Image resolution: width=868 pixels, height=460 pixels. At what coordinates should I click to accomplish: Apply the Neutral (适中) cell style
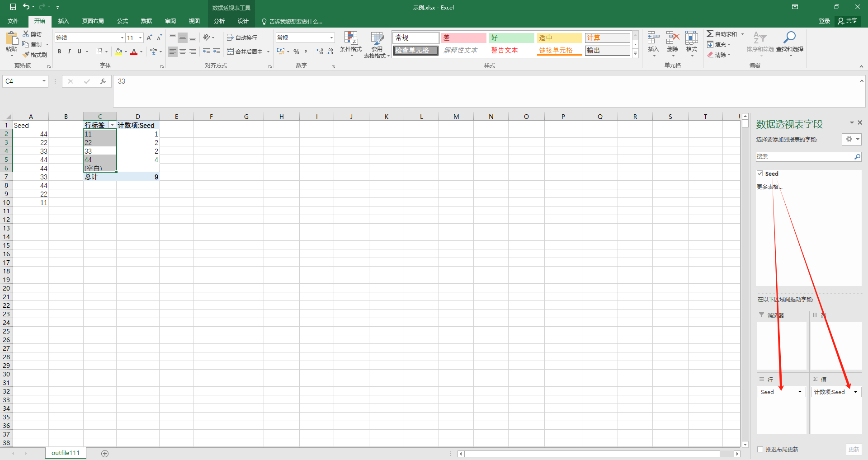pos(559,38)
